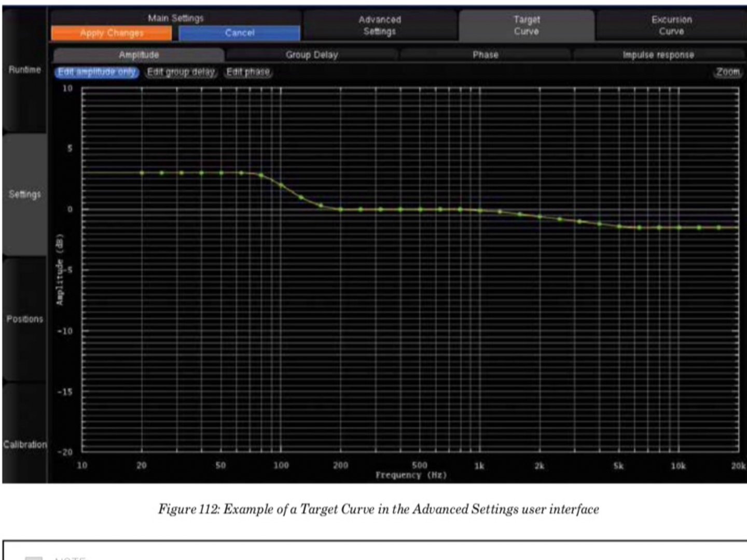747x560 pixels.
Task: Go to Positions in the sidebar
Action: 24,319
